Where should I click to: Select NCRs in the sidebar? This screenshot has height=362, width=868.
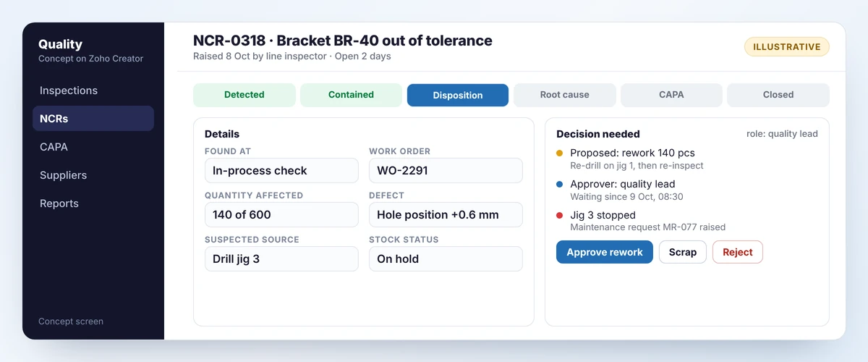(93, 119)
